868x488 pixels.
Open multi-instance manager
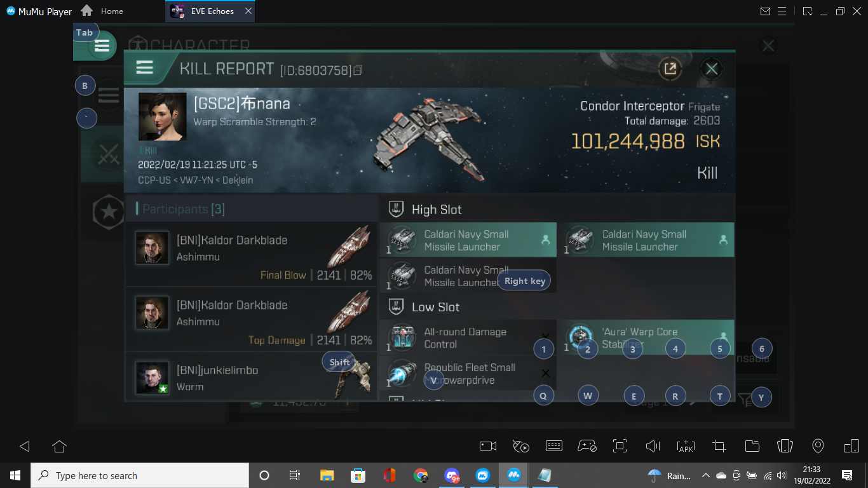click(851, 446)
